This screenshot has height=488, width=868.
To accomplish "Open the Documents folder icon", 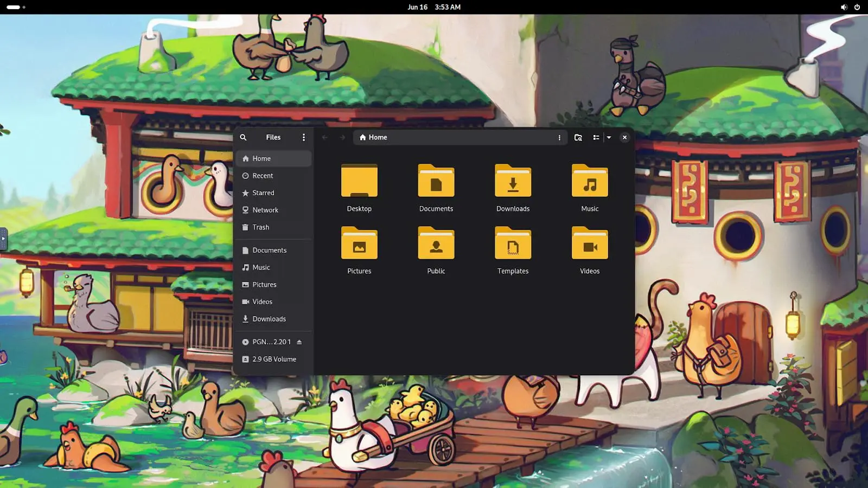I will coord(436,181).
